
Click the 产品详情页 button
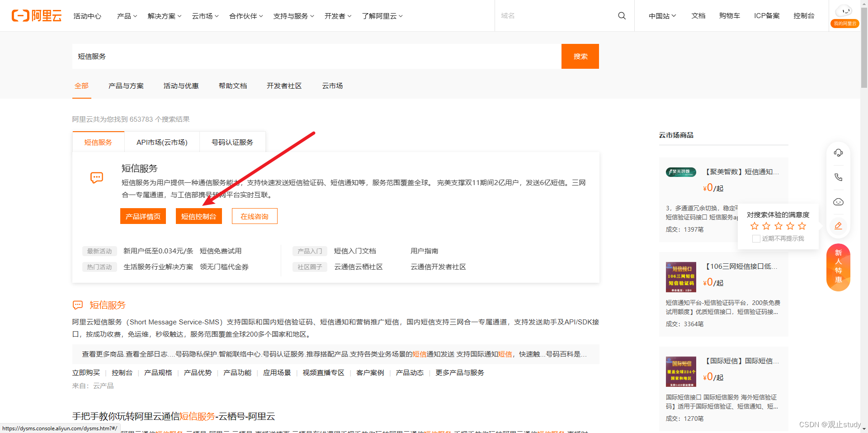143,216
